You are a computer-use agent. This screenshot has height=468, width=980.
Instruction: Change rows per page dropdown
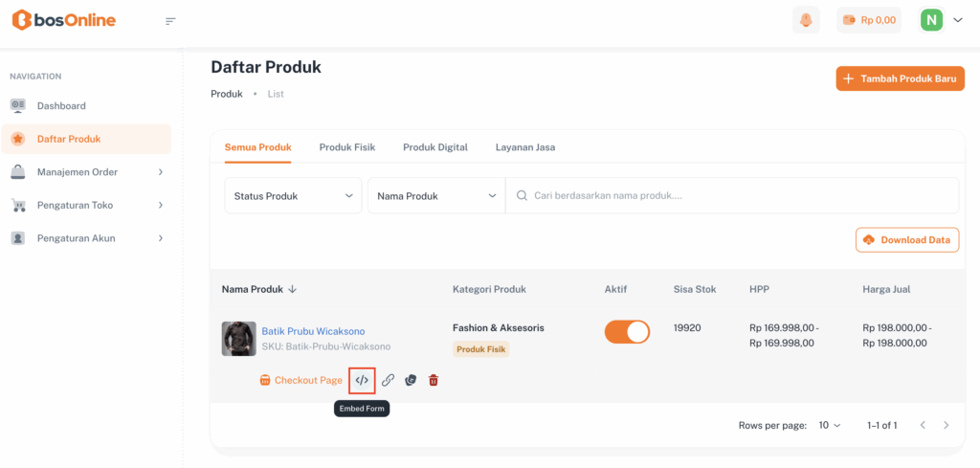[x=830, y=425]
